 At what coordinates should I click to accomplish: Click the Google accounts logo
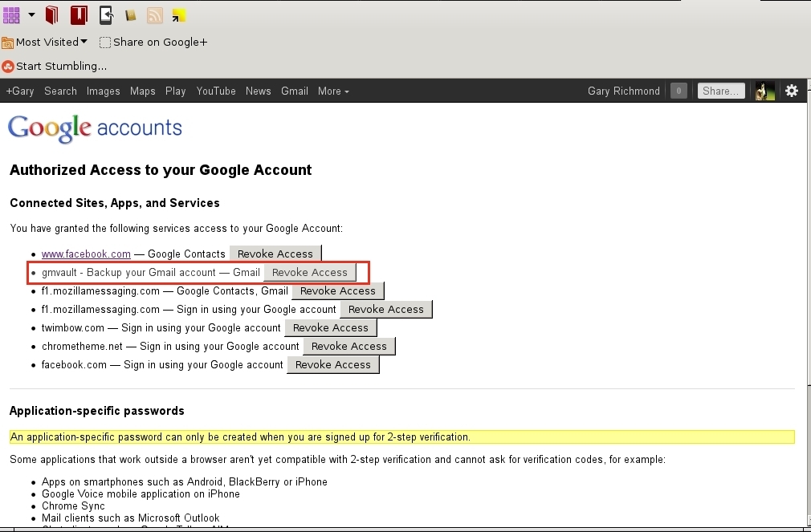96,128
